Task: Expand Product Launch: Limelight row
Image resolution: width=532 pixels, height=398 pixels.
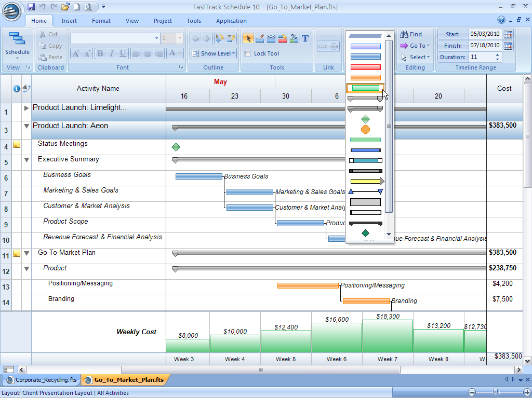Action: (x=26, y=108)
